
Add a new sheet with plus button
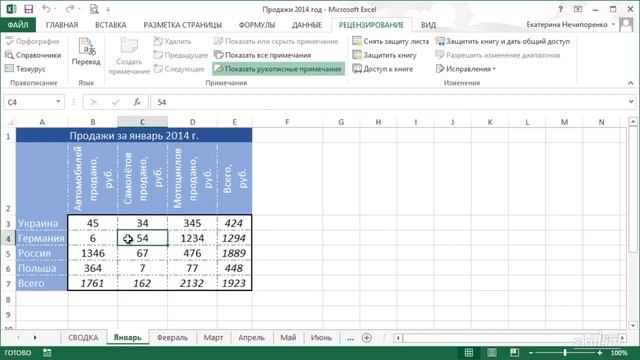(x=367, y=338)
